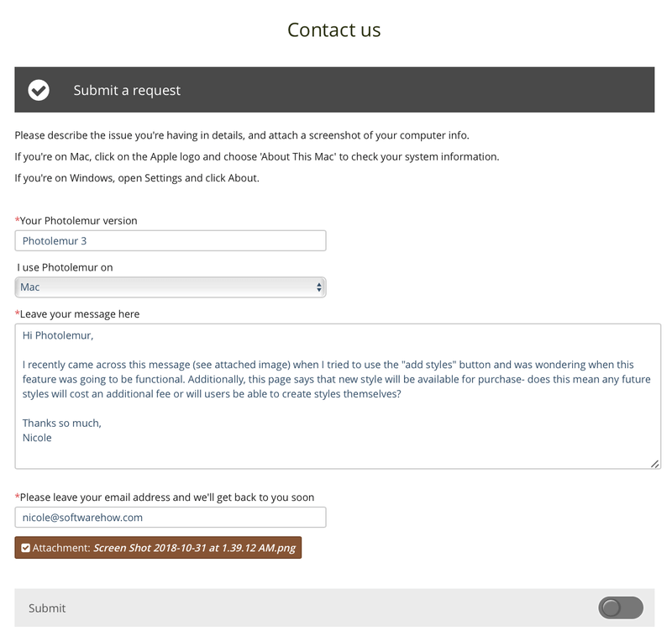Viewport: 672px width, 642px height.
Task: Toggle the Submit switch
Action: (621, 608)
